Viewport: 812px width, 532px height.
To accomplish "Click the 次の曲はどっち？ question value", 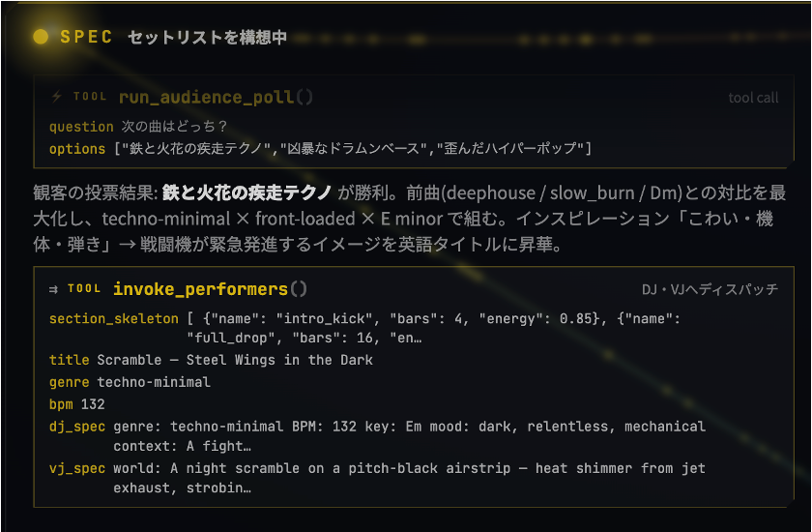I will click(175, 127).
